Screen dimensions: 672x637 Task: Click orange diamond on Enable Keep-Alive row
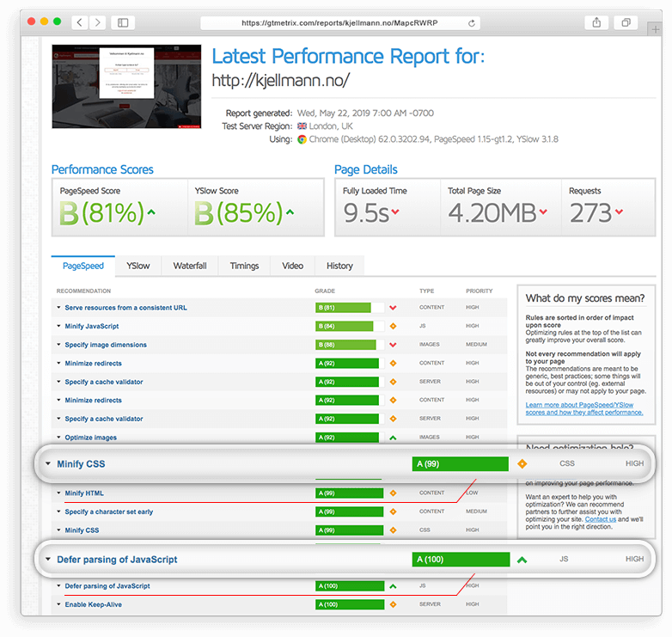point(393,605)
